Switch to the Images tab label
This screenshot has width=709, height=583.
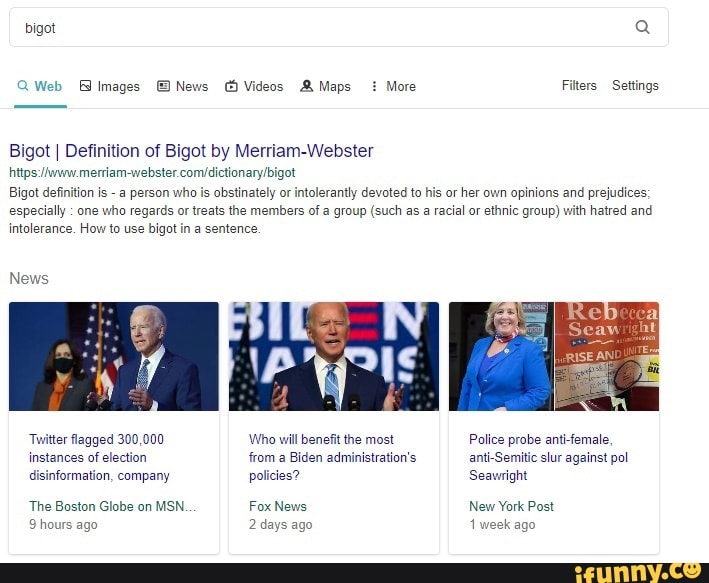[x=118, y=86]
